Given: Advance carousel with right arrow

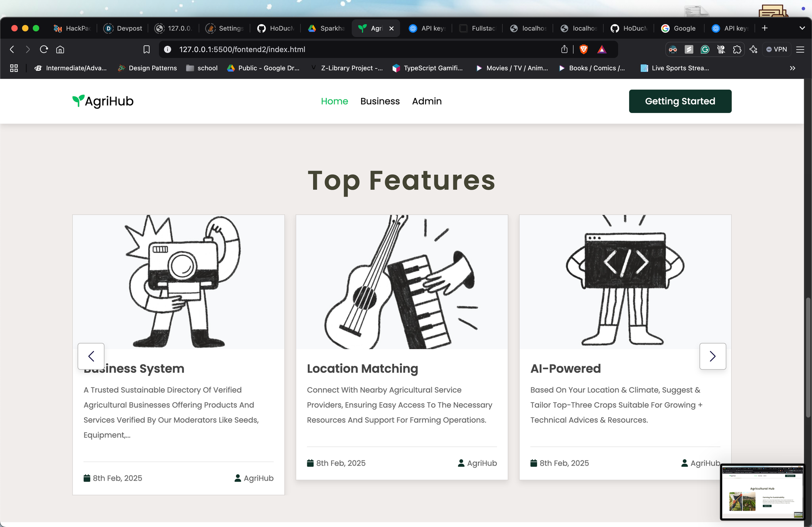Looking at the screenshot, I should point(712,356).
